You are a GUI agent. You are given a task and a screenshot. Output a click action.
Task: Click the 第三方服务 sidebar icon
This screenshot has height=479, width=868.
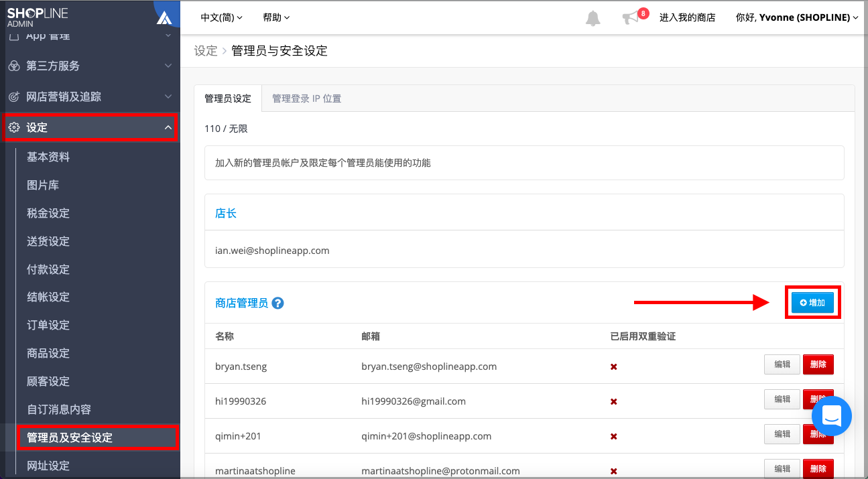click(13, 66)
